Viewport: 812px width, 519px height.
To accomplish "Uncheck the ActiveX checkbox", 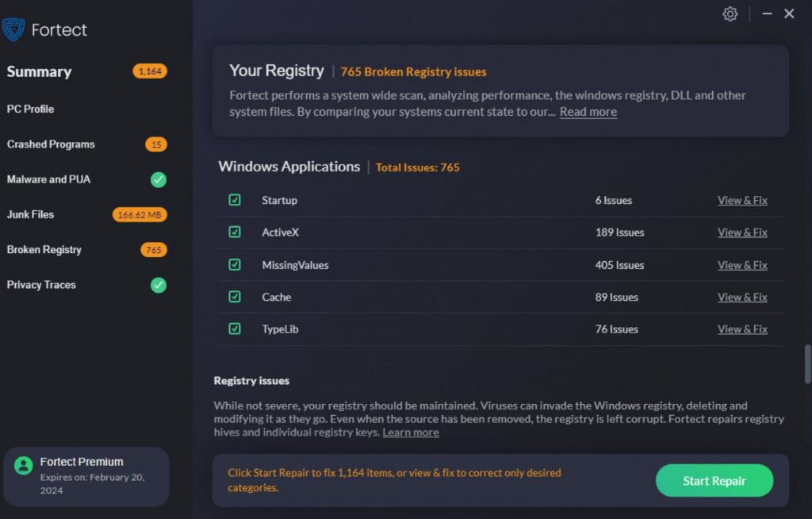I will (235, 232).
